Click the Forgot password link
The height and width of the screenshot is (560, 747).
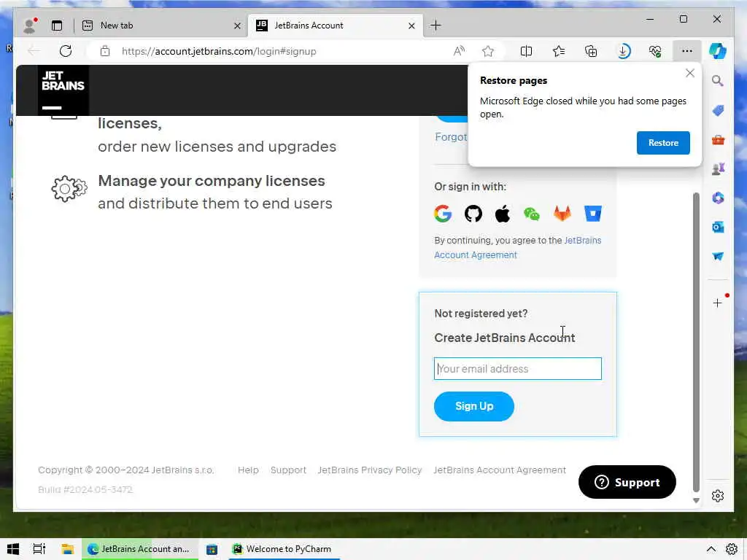[451, 137]
